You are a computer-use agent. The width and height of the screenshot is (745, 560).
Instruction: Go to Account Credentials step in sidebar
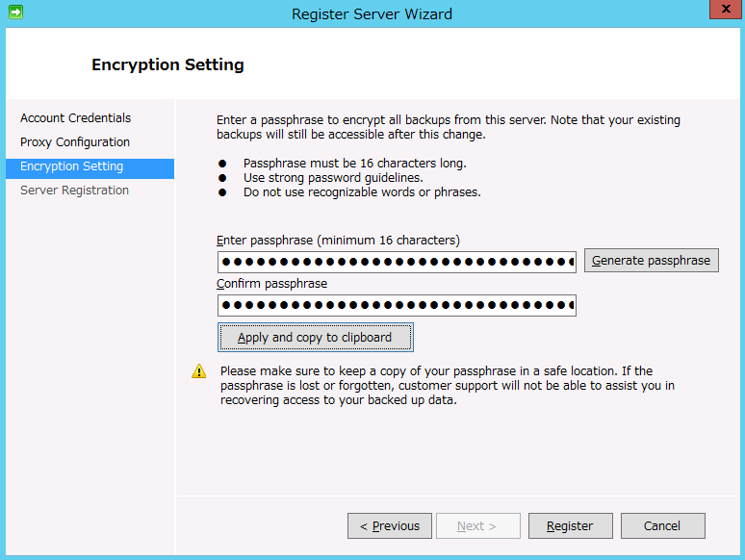pyautogui.click(x=75, y=118)
